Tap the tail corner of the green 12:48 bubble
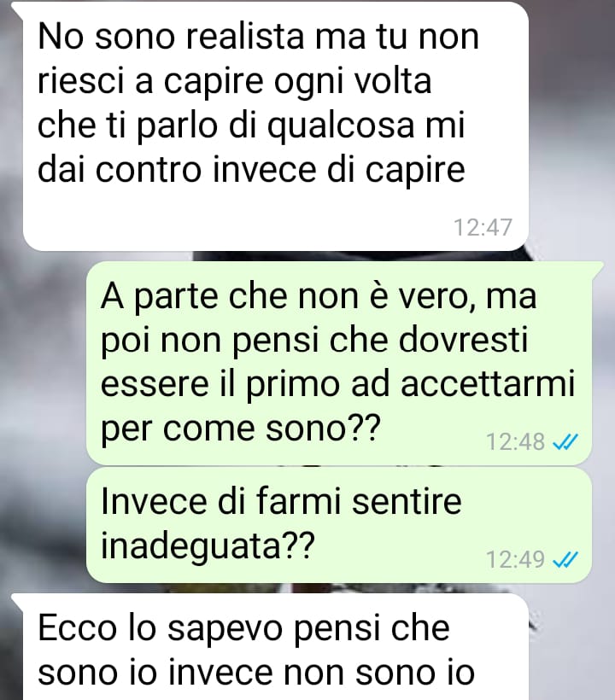615x700 pixels. click(598, 269)
